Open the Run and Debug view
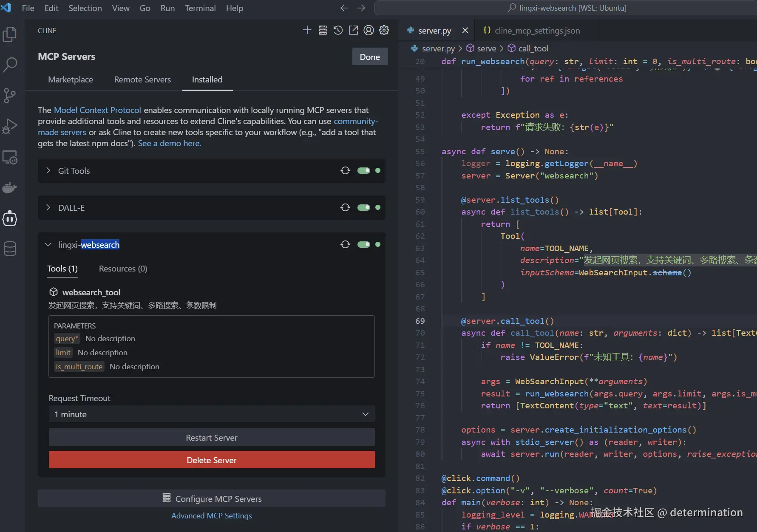This screenshot has width=757, height=532. tap(10, 126)
